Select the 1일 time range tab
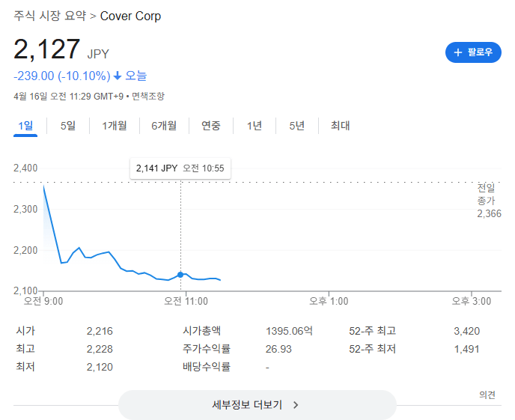The height and width of the screenshot is (420, 515). pos(25,126)
